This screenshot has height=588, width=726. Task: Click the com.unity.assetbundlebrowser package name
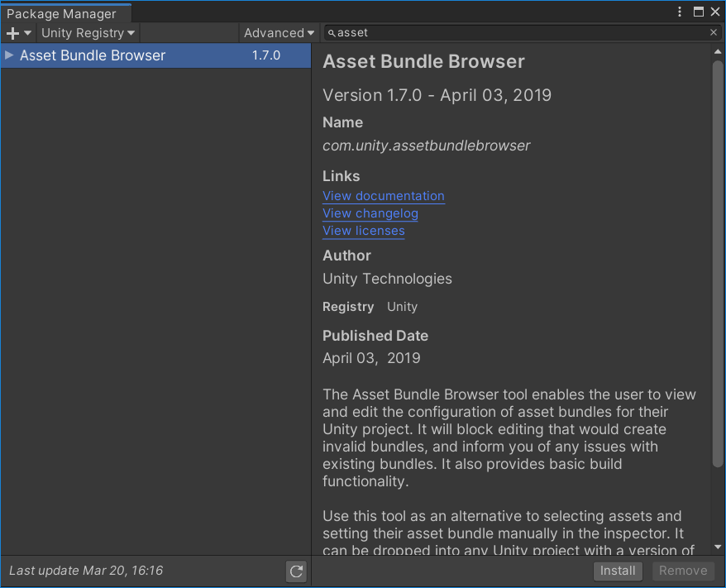[x=427, y=146]
